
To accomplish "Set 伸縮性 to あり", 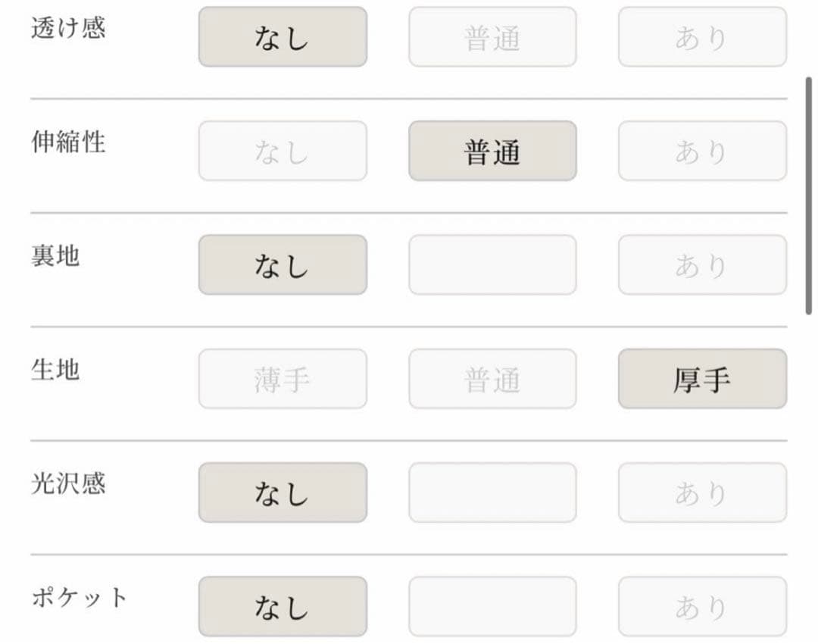I will [702, 151].
